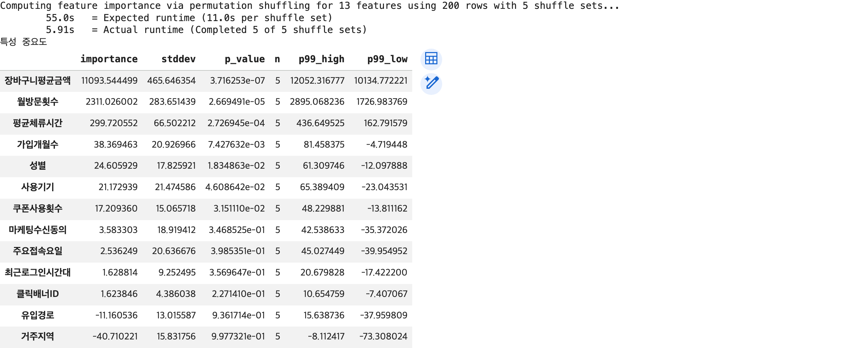Image resolution: width=868 pixels, height=348 pixels.
Task: Select the stddev column header
Action: [179, 59]
